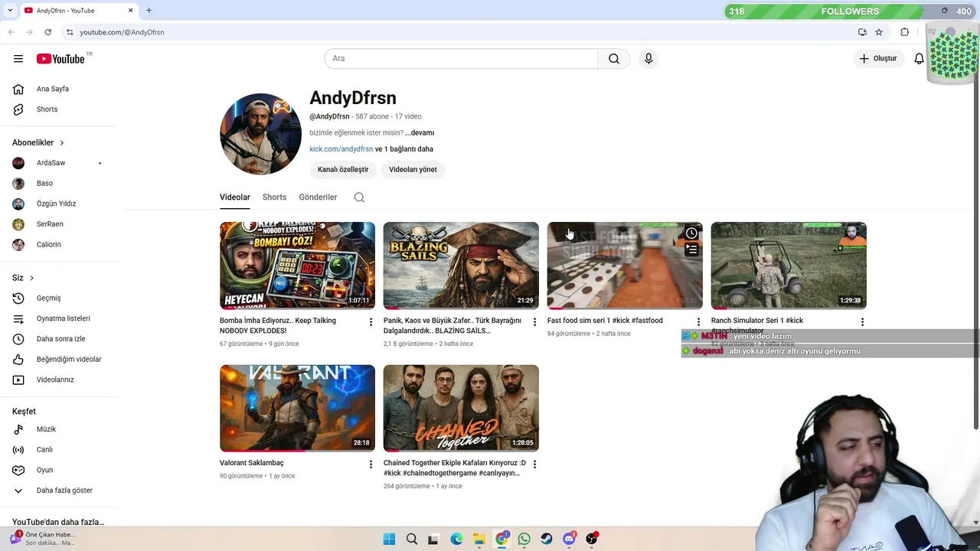980x551 pixels.
Task: Open options menu for Bomba İmha video
Action: click(371, 322)
